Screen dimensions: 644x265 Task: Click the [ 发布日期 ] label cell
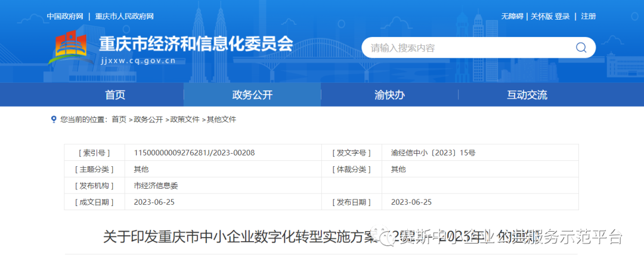352,202
